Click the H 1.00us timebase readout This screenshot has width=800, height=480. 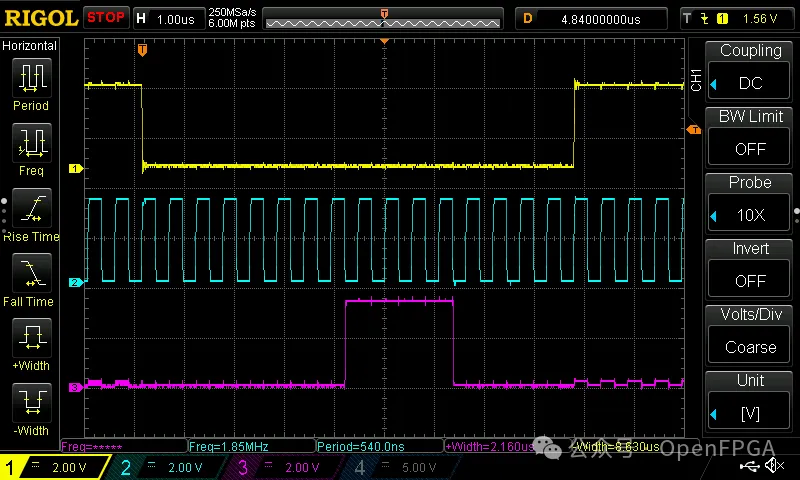(x=168, y=19)
